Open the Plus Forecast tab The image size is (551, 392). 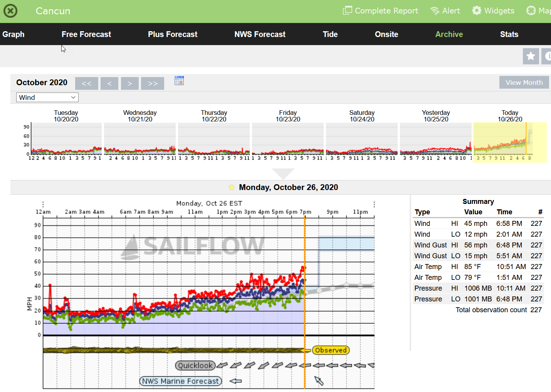pyautogui.click(x=173, y=34)
